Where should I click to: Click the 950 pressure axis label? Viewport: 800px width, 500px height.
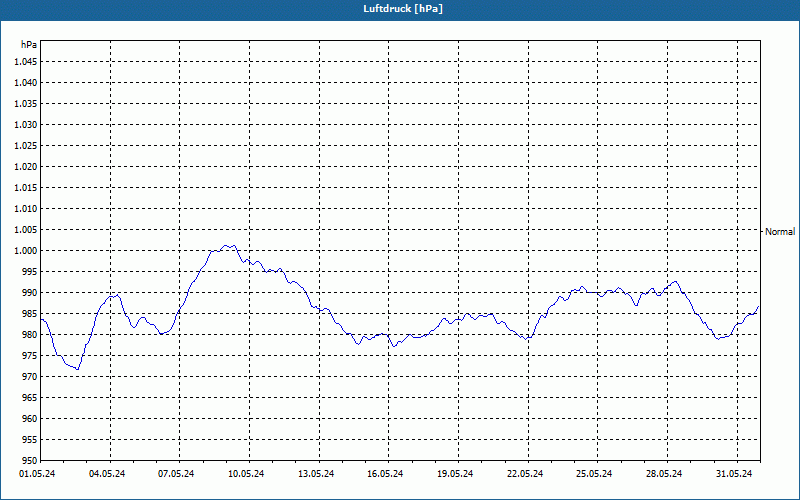point(29,460)
